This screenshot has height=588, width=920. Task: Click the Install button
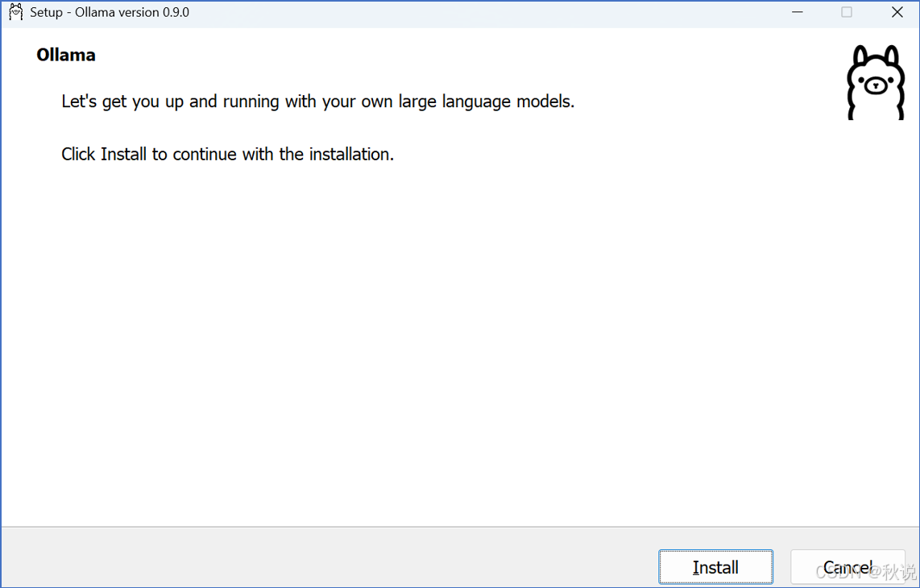[x=715, y=567]
